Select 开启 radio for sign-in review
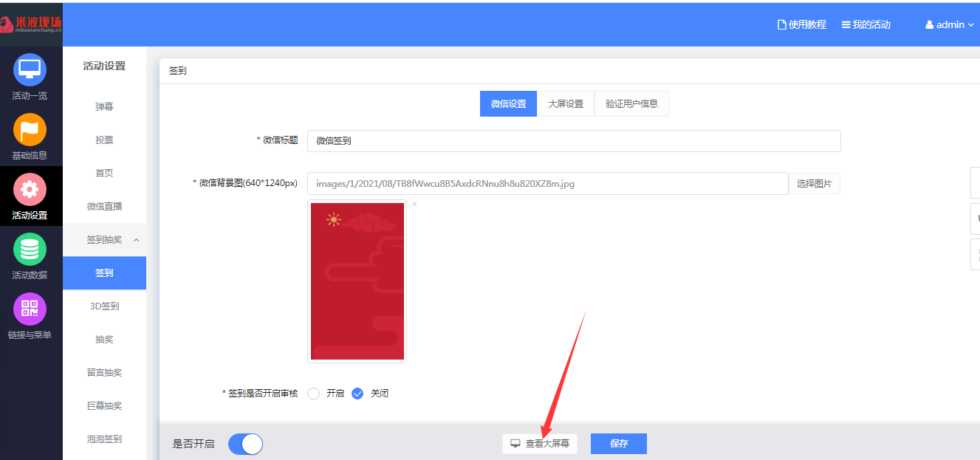 tap(314, 394)
